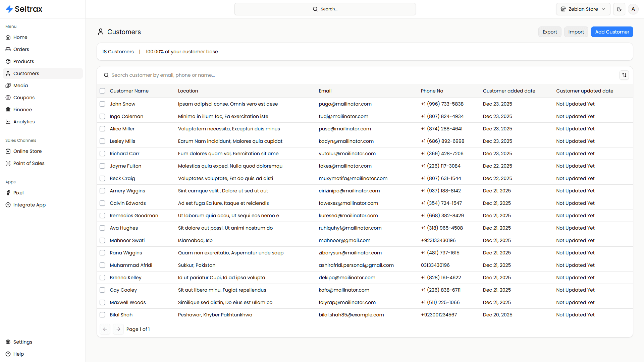Click the Help question mark icon
The width and height of the screenshot is (644, 362).
tap(8, 354)
